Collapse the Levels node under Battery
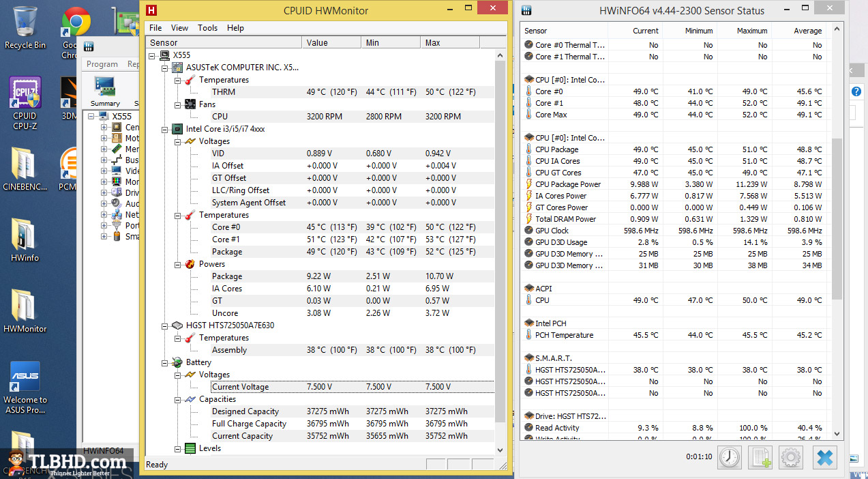This screenshot has width=868, height=479. tap(177, 448)
